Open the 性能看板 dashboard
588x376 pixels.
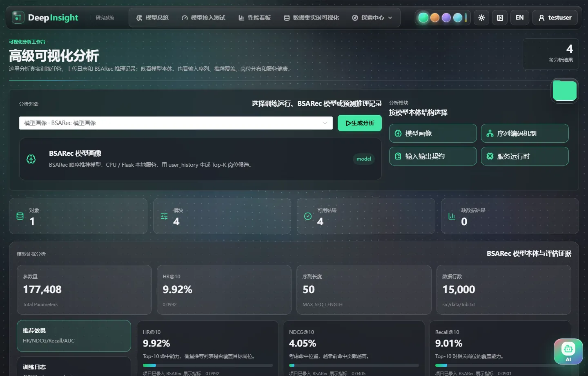coord(254,18)
